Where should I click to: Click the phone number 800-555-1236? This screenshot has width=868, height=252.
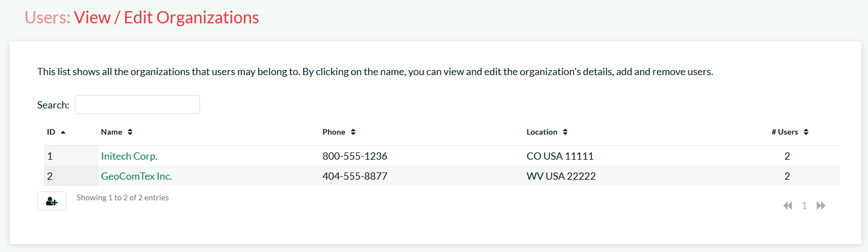point(355,156)
